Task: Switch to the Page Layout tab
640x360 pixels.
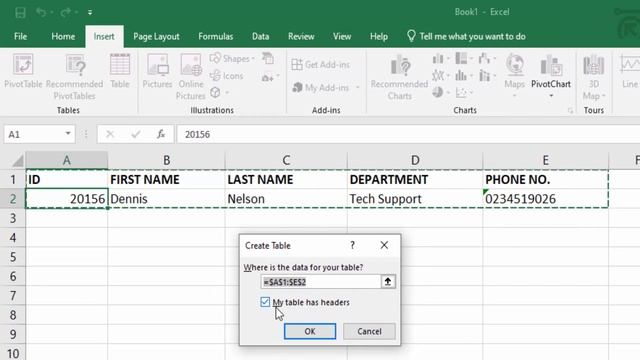Action: [x=156, y=36]
